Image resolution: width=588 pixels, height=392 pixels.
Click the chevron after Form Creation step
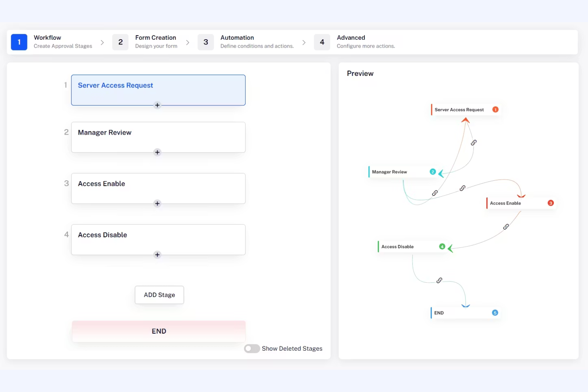[x=187, y=42]
